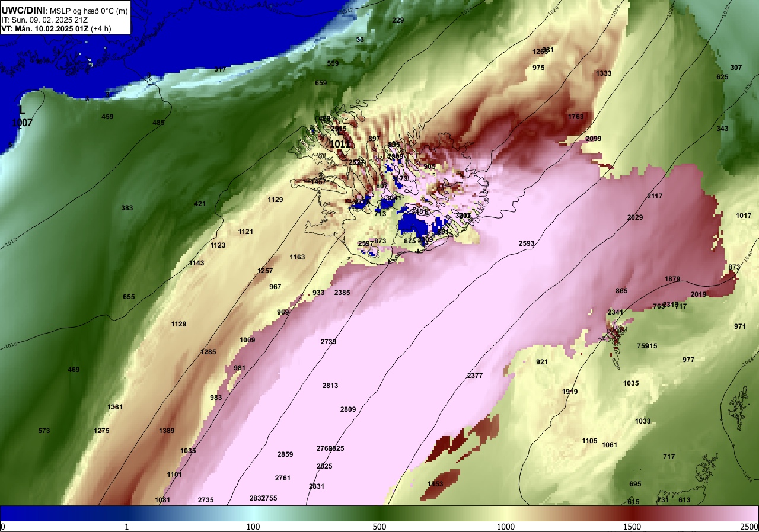Screen dimensions: 759x532
Task: Click the value 1105 on the map
Action: pos(589,441)
